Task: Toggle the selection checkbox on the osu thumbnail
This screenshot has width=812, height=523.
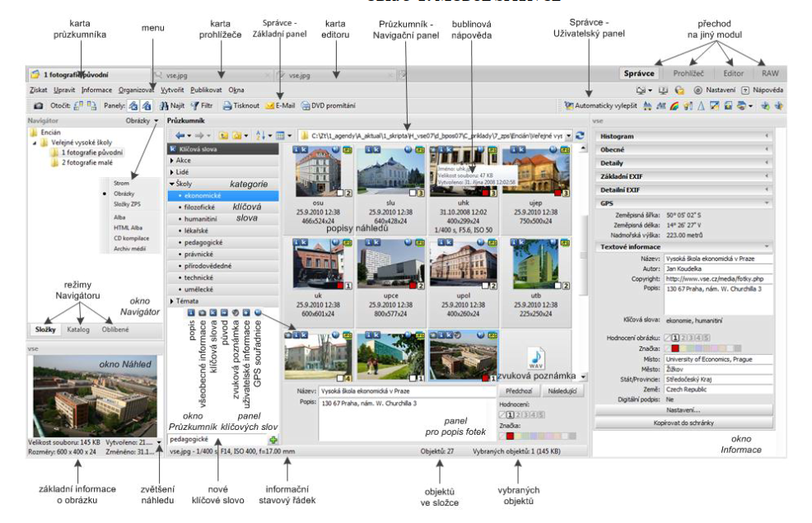Action: pyautogui.click(x=340, y=194)
